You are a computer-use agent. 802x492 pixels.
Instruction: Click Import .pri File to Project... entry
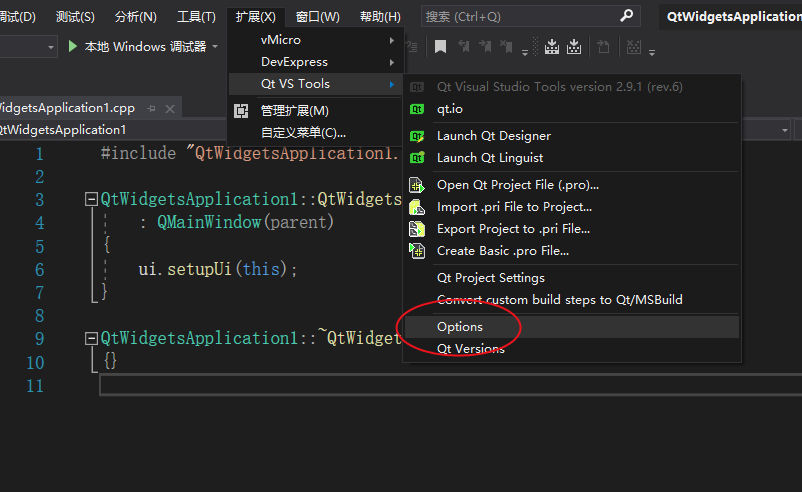tap(572, 207)
